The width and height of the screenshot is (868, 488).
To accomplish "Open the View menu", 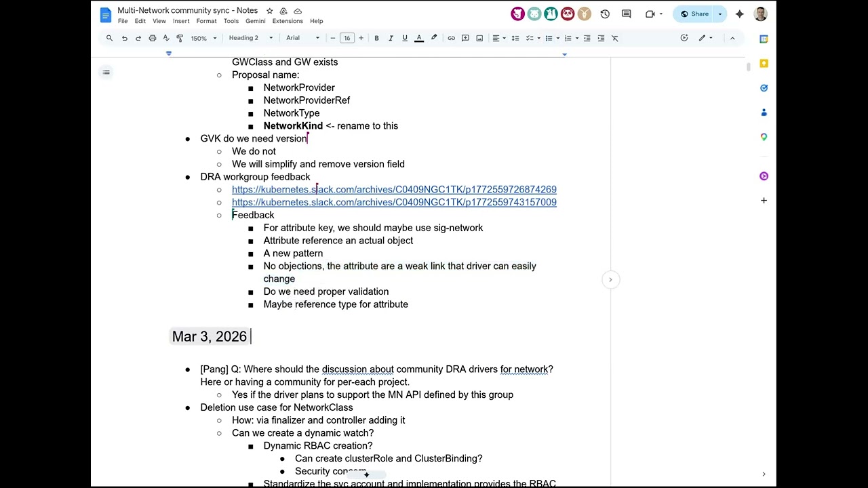I will point(159,21).
